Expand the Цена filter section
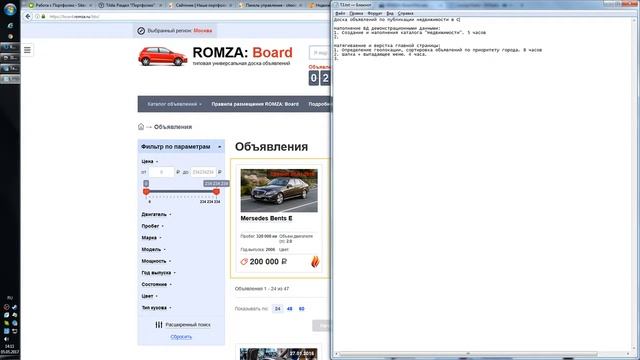The image size is (640, 360). pyautogui.click(x=149, y=161)
